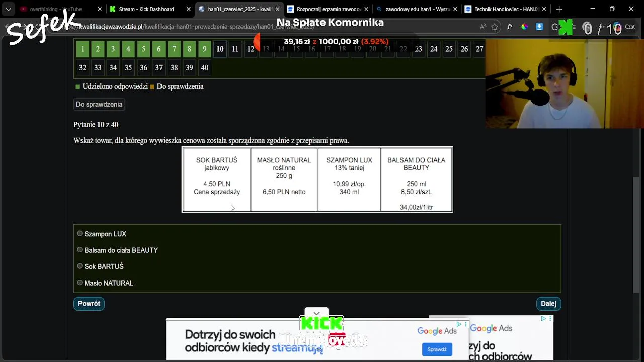Go to question 1
644x362 pixels.
[83, 49]
